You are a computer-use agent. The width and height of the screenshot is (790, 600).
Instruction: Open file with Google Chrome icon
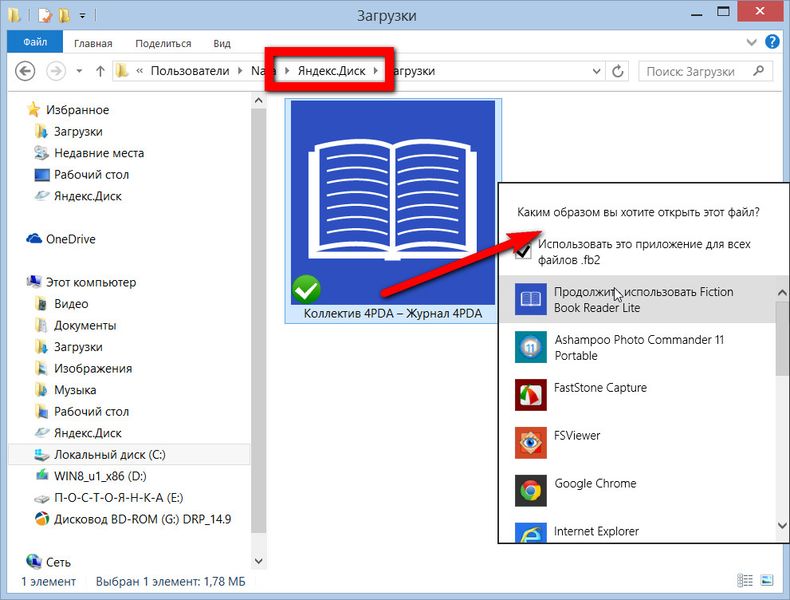pos(531,491)
